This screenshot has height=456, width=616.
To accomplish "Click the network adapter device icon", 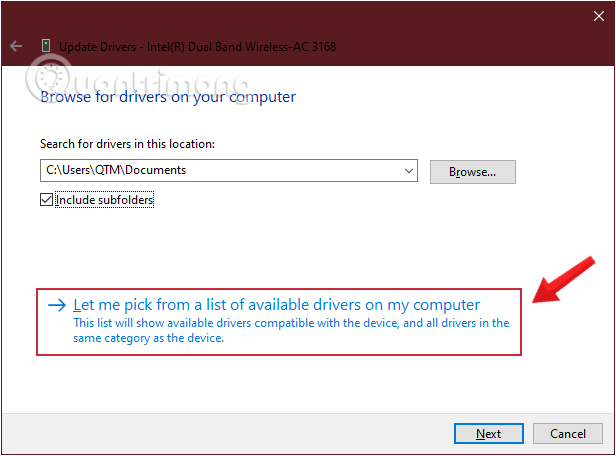I will (45, 46).
